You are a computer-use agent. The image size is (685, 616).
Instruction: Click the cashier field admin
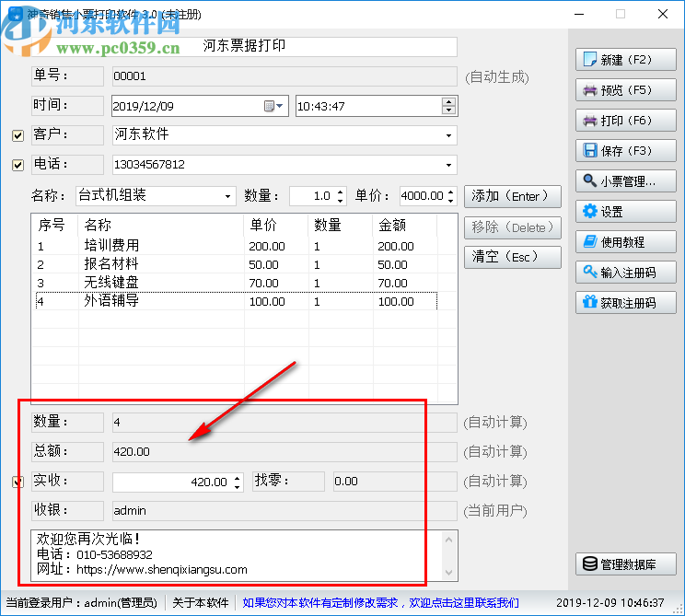point(284,511)
